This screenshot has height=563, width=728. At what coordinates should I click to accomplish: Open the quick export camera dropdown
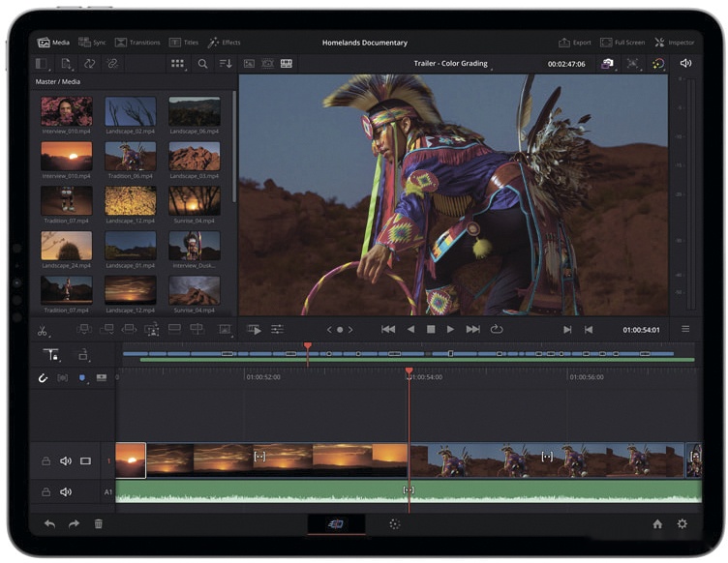(608, 64)
